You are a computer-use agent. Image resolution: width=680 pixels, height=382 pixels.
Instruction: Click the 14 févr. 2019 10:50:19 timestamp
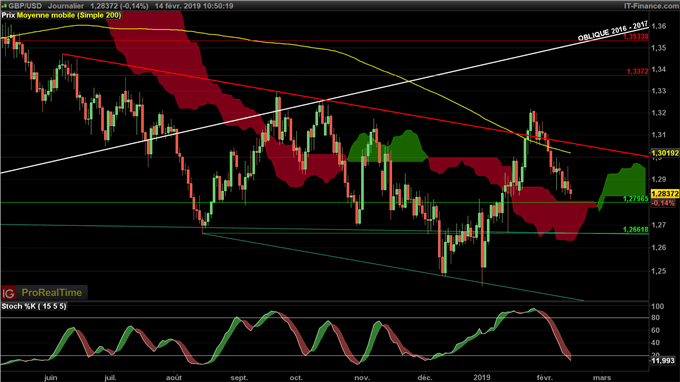click(194, 6)
